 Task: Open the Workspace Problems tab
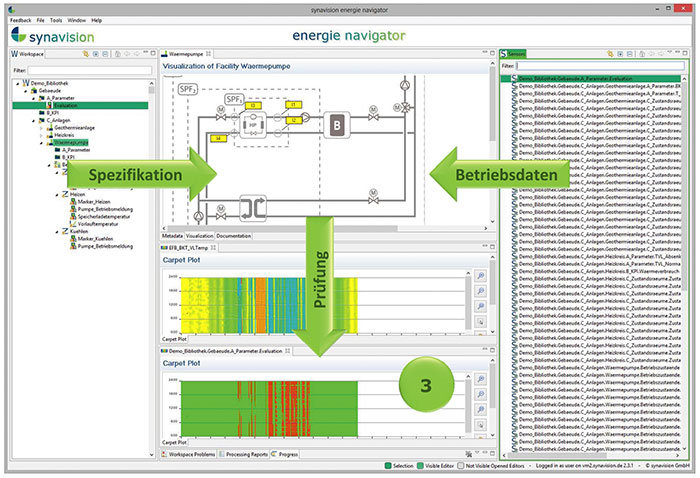tap(188, 454)
